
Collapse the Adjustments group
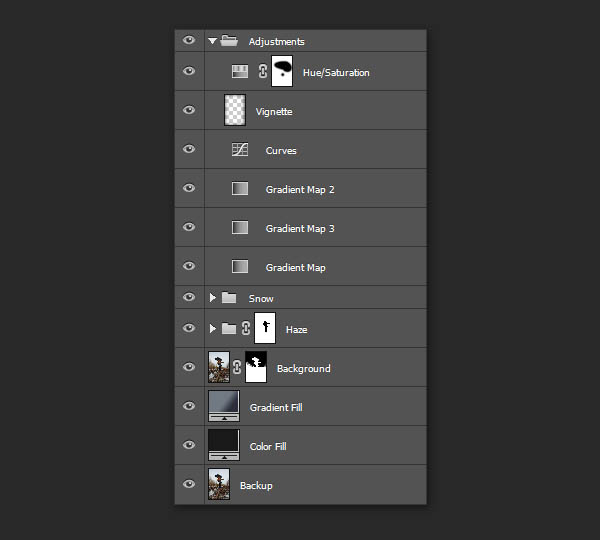(x=212, y=41)
